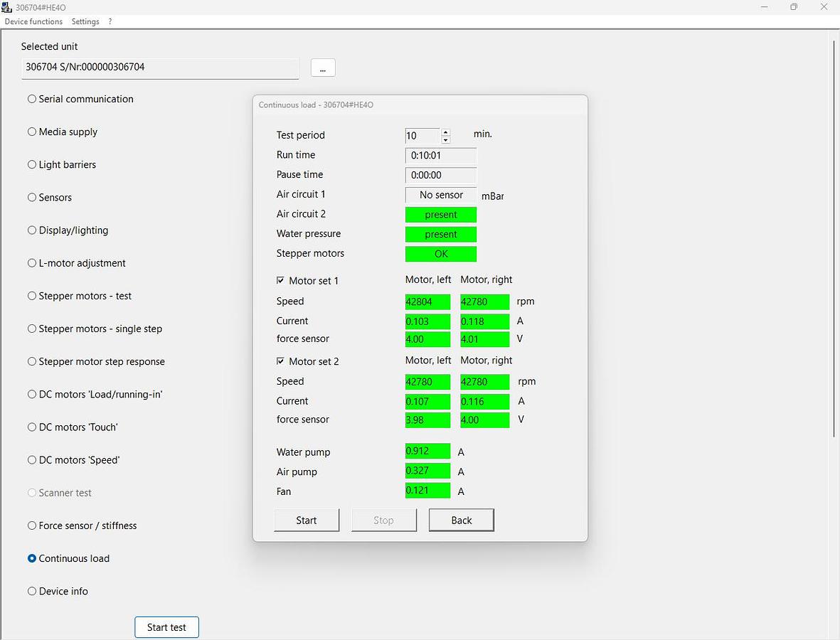Open the Device functions menu
The width and height of the screenshot is (840, 640).
click(x=33, y=21)
